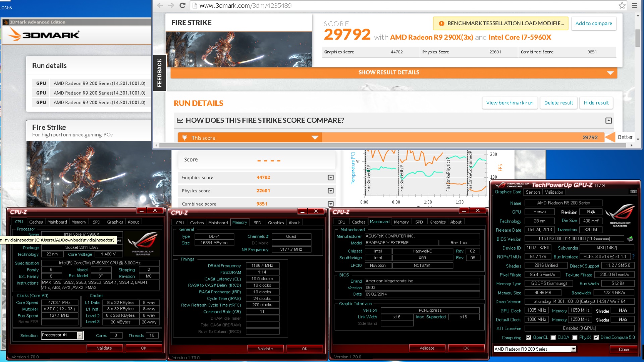Image resolution: width=644 pixels, height=362 pixels.
Task: Take a GPU-Z screenshot with camera icon
Action: coord(633,191)
